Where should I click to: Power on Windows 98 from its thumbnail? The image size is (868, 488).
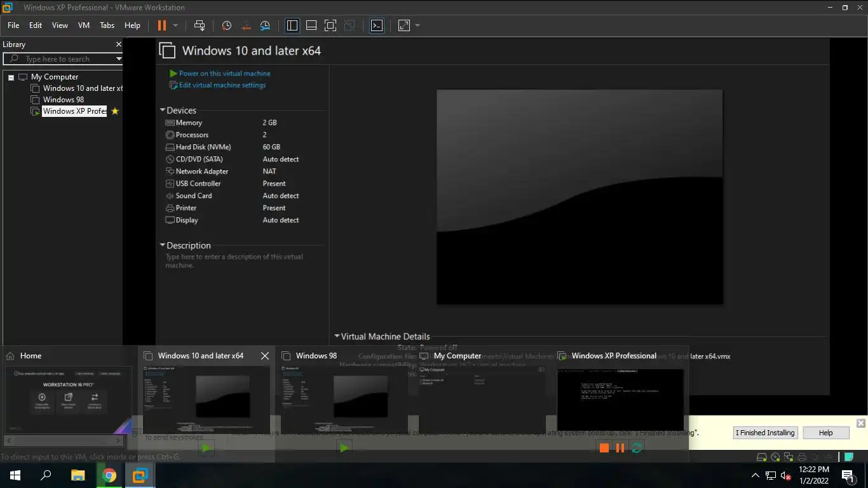[344, 448]
